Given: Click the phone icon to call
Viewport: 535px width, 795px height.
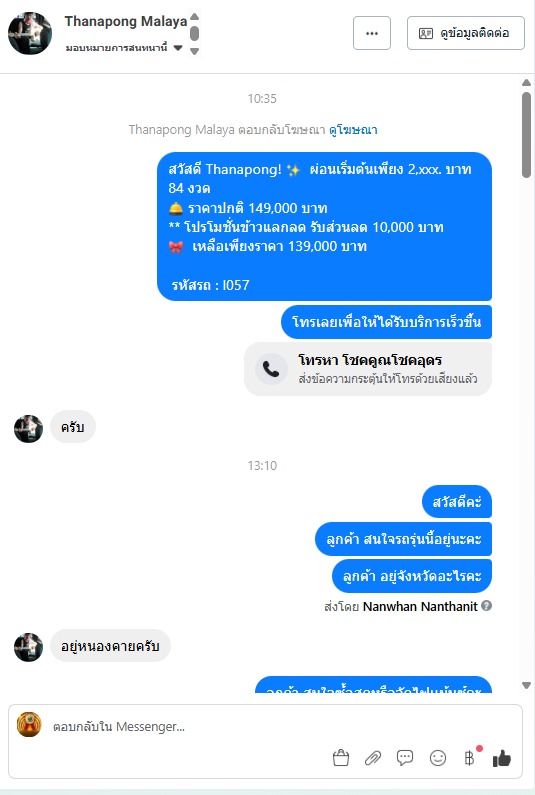Looking at the screenshot, I should point(271,369).
